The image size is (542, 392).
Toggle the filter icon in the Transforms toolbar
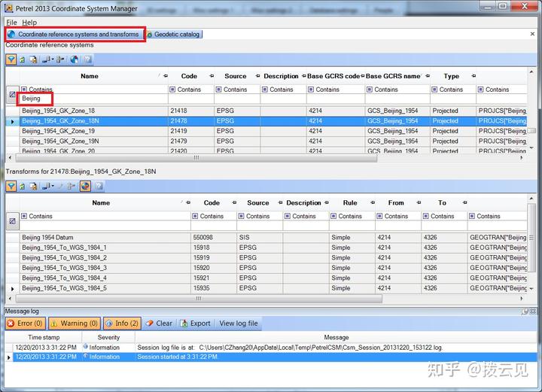[11, 186]
